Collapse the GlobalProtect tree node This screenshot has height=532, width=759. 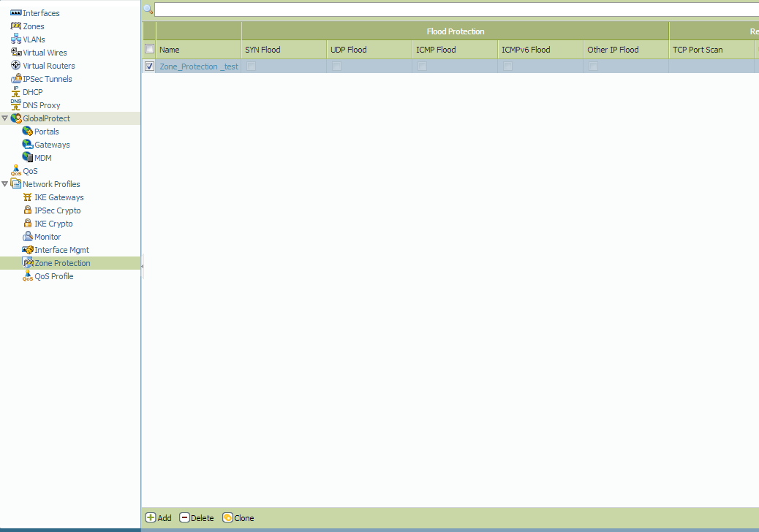click(5, 118)
